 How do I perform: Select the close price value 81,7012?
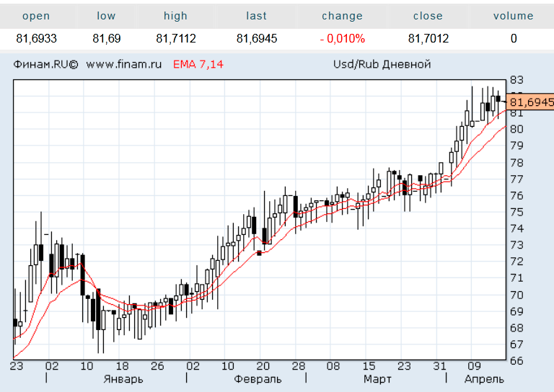pyautogui.click(x=428, y=39)
